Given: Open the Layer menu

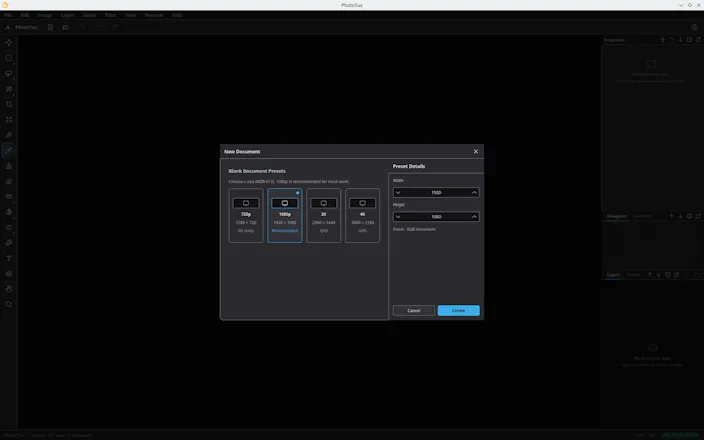Looking at the screenshot, I should pyautogui.click(x=67, y=15).
